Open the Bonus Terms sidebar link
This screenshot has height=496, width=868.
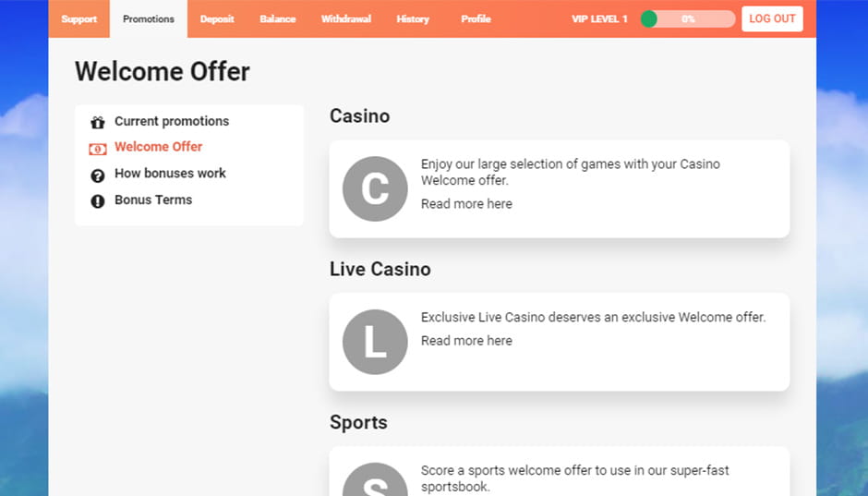tap(153, 200)
